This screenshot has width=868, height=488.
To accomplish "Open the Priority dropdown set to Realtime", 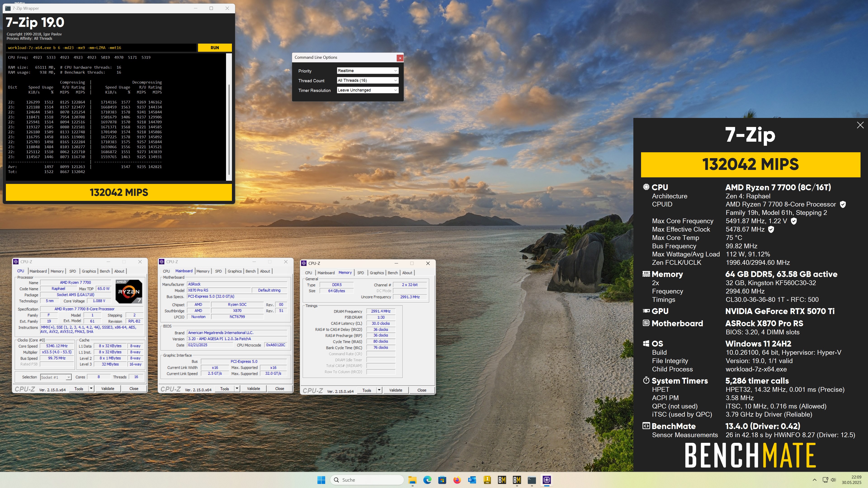I will (x=368, y=71).
